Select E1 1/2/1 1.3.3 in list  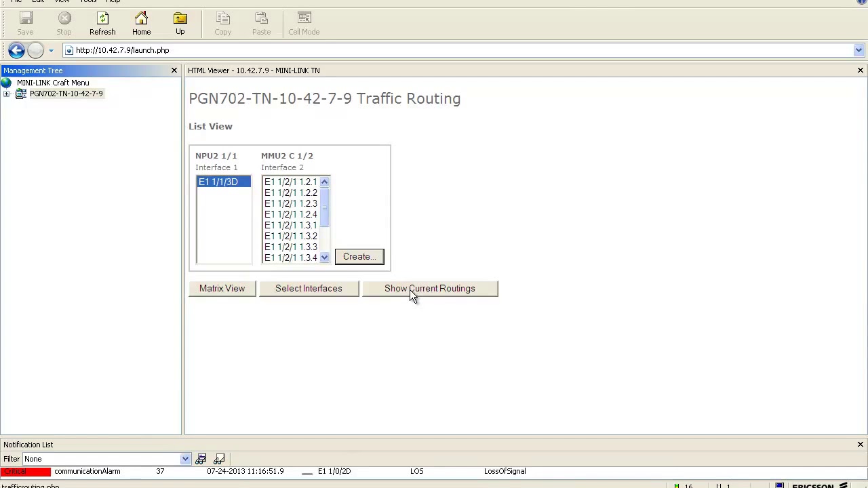coord(291,247)
